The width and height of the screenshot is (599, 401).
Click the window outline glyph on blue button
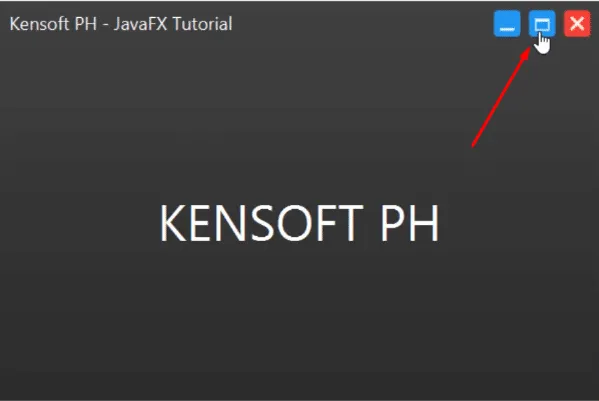[x=542, y=24]
